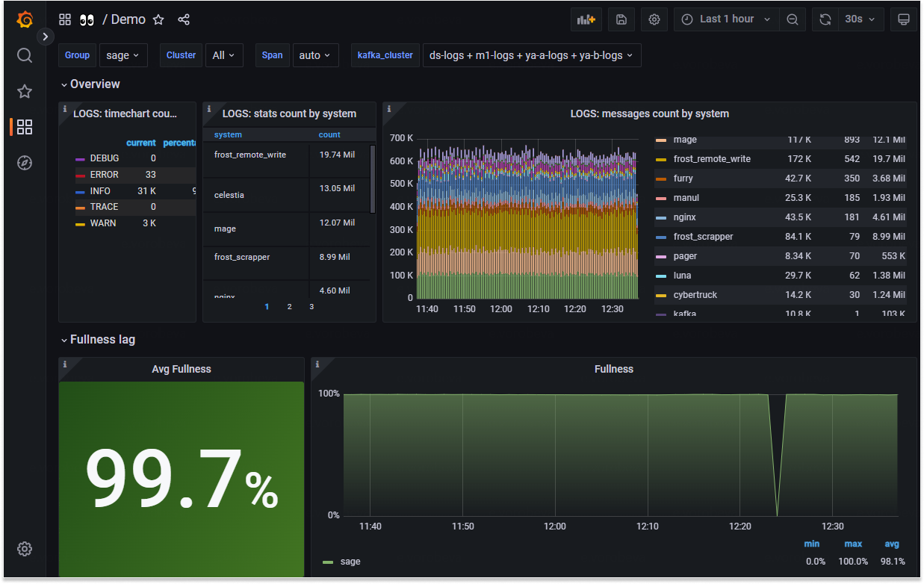Screen dimensions: 924x584
Task: Open the Avg Fullness panel title menu
Action: tap(182, 369)
